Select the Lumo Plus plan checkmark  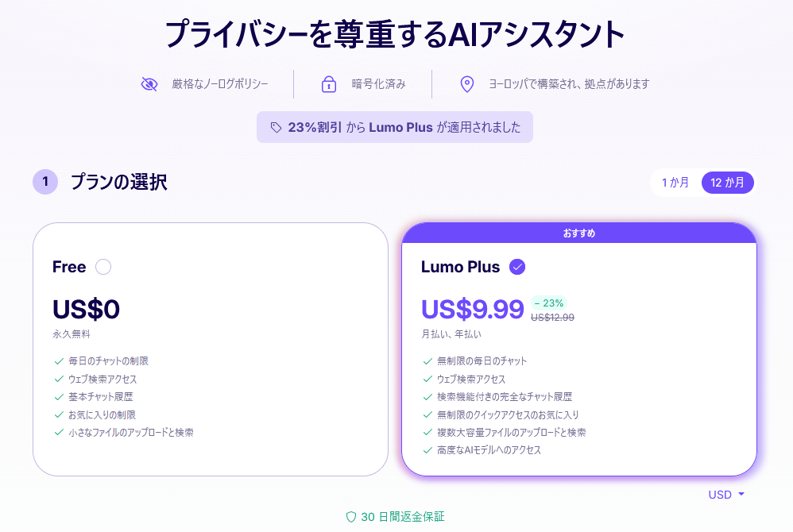[x=517, y=267]
